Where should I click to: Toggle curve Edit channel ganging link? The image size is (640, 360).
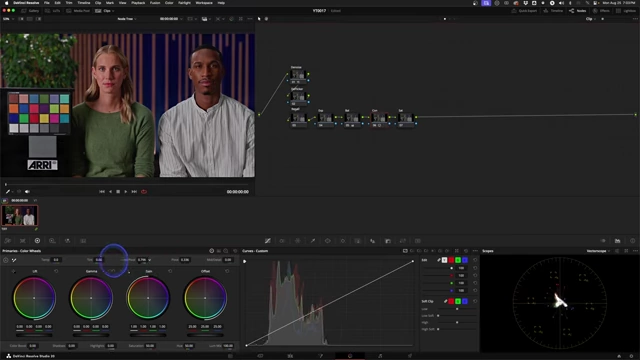[x=439, y=260]
